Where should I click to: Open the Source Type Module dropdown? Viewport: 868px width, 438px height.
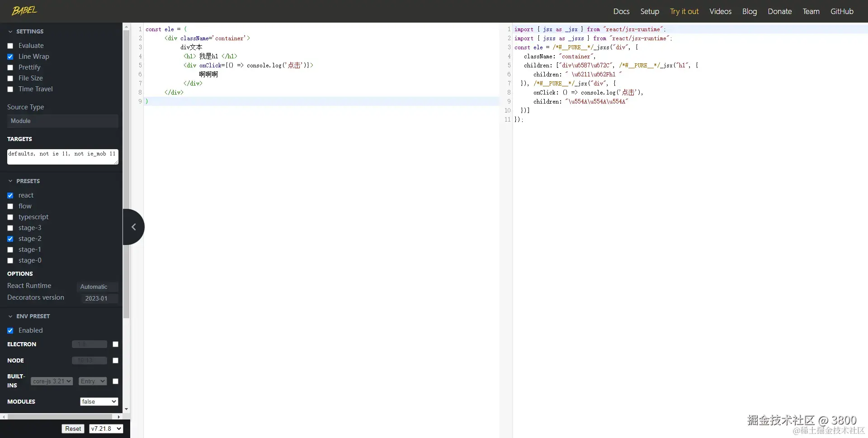point(62,121)
